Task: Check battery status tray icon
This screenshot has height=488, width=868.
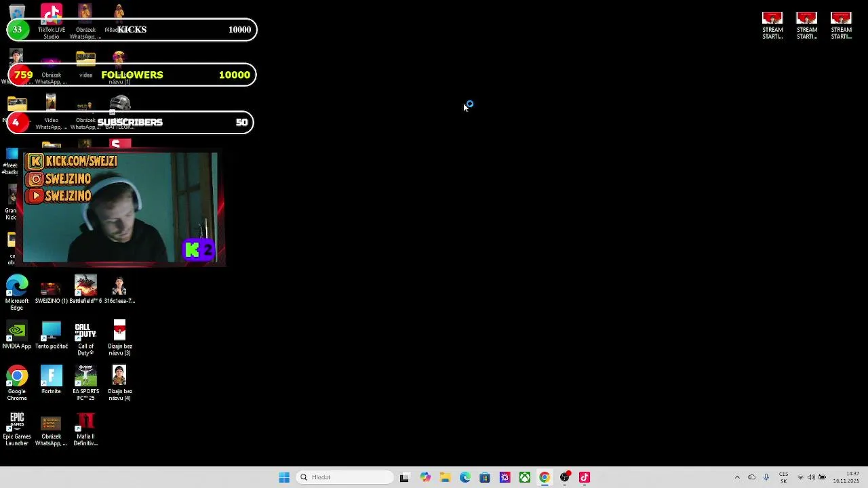Action: 823,477
